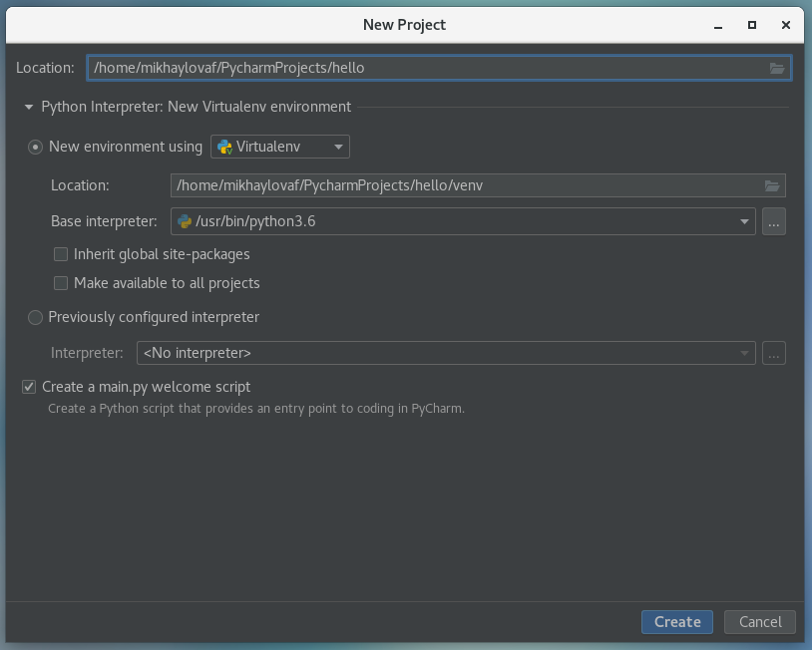
Task: Click Python logo in Base interpreter field
Action: 185,221
